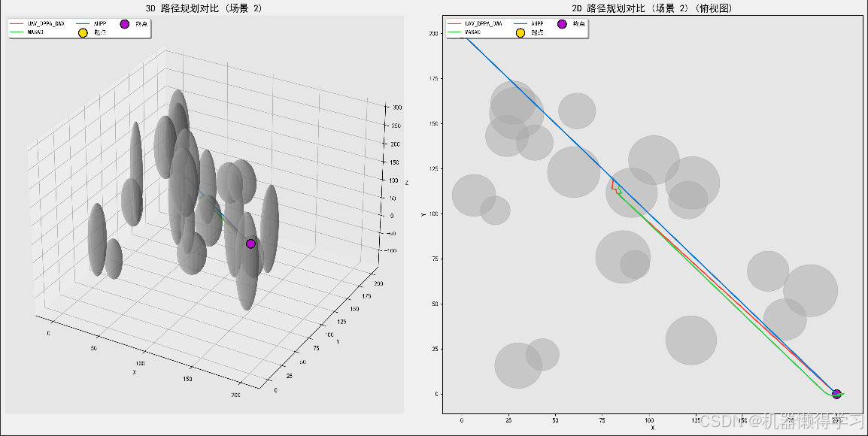Click the Y-axis tick 125 in the 2D plot
The image size is (868, 436).
pyautogui.click(x=433, y=168)
